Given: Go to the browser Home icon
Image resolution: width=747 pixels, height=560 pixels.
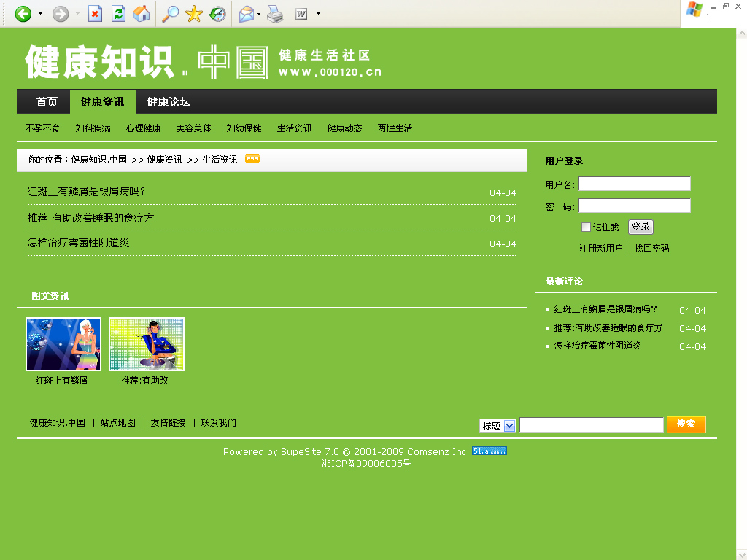Looking at the screenshot, I should pyautogui.click(x=142, y=14).
